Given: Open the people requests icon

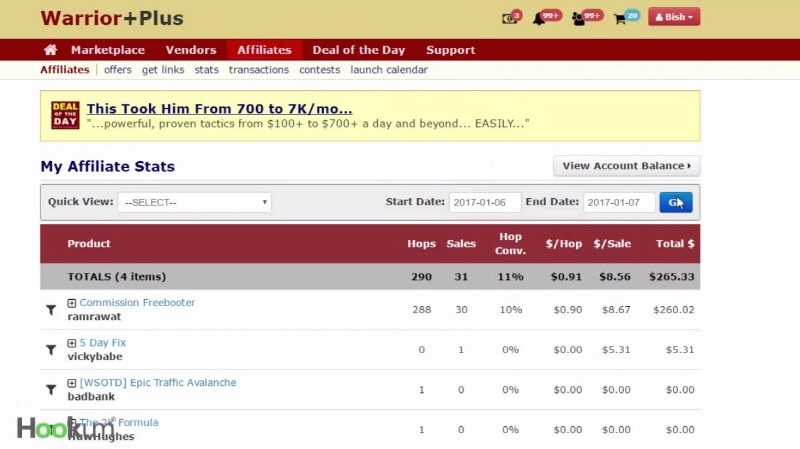Looking at the screenshot, I should (x=587, y=17).
